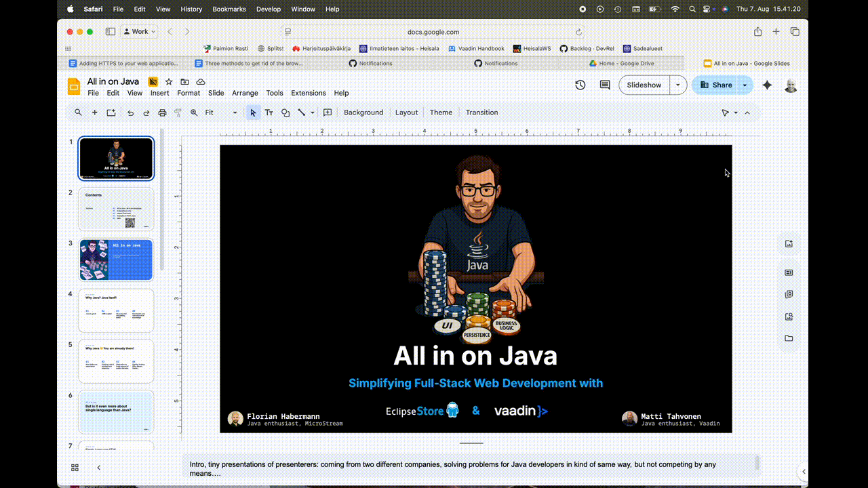Select slide 3 thumbnail in the filmstrip

pos(116,260)
